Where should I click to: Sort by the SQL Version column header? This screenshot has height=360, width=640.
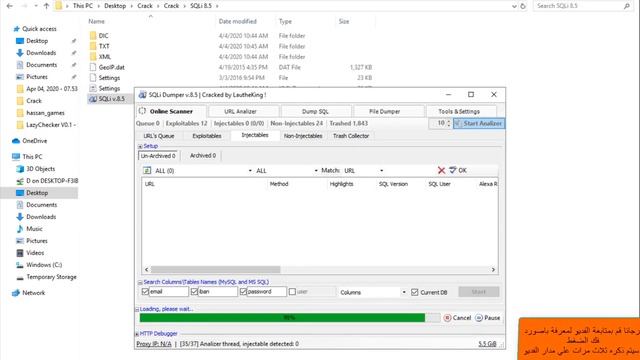393,184
